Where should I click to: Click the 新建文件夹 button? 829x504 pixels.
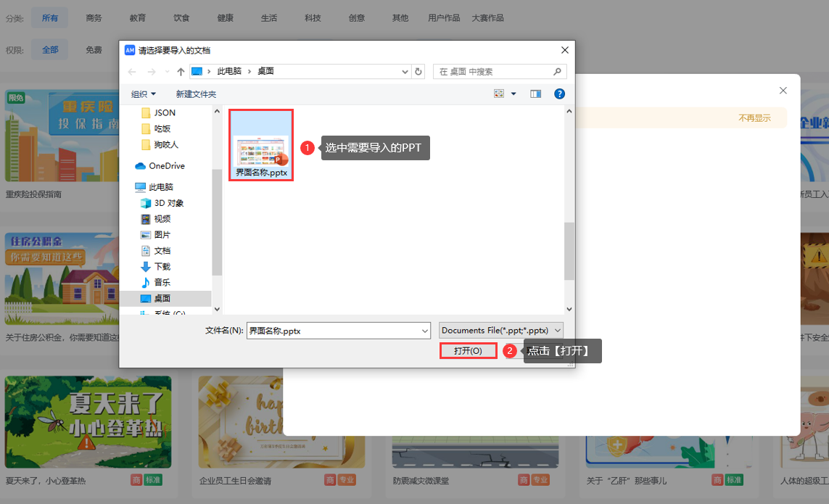pyautogui.click(x=195, y=94)
